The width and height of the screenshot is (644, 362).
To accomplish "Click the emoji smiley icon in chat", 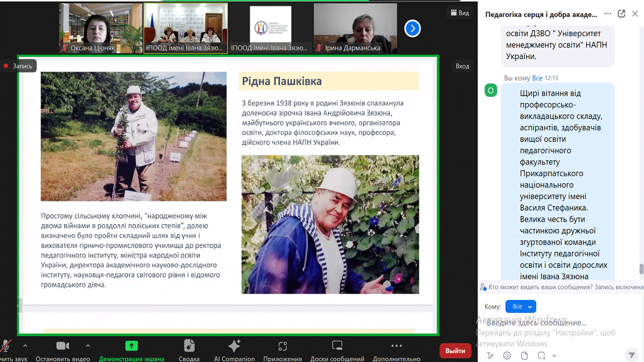I will [507, 355].
